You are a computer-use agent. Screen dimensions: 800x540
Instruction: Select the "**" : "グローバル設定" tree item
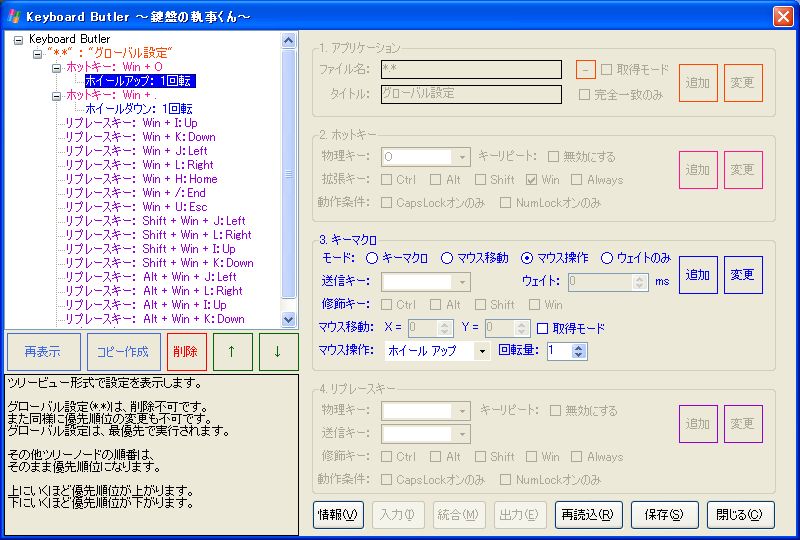click(x=110, y=53)
